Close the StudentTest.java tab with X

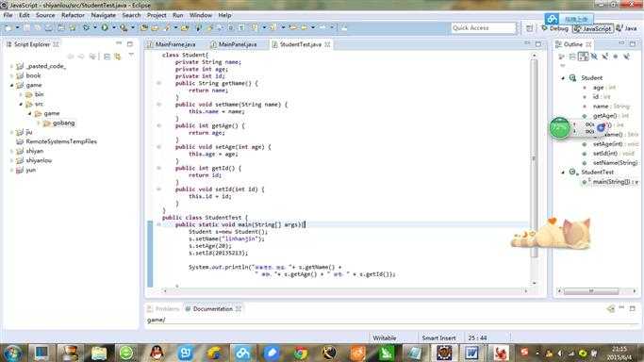pyautogui.click(x=327, y=44)
